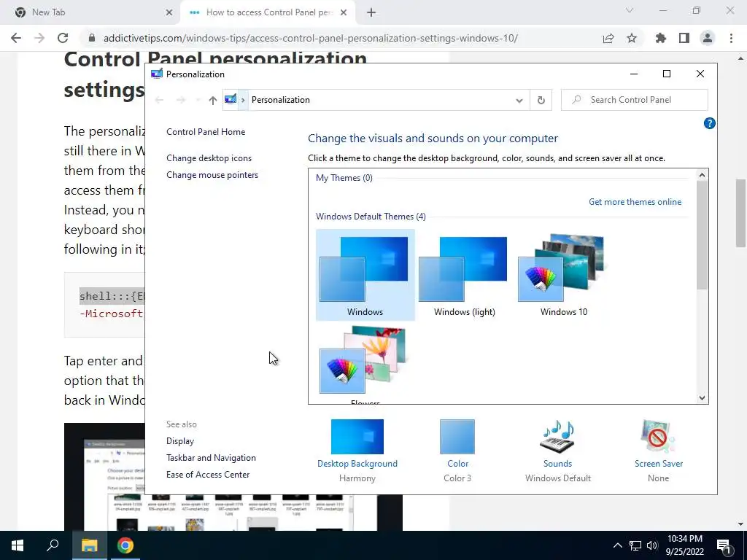Screen dimensions: 747x560
Task: Select the Windows 10 theme
Action: (x=564, y=275)
